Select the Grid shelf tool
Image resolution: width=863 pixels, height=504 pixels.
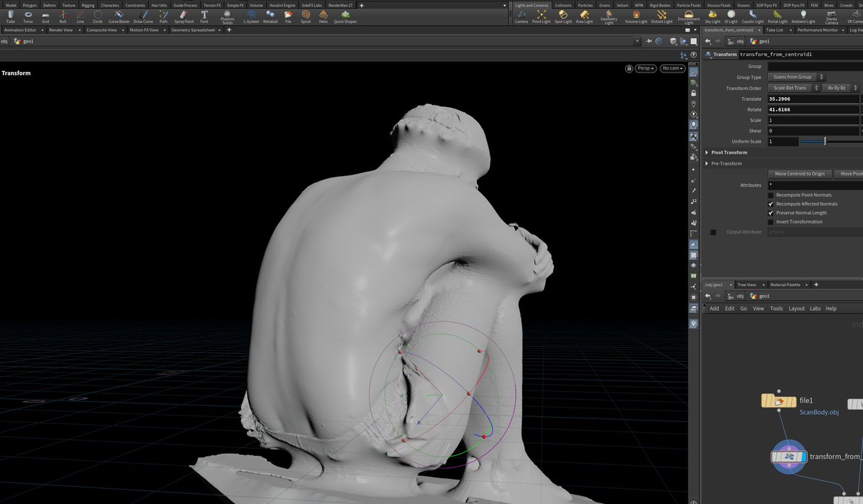(45, 16)
